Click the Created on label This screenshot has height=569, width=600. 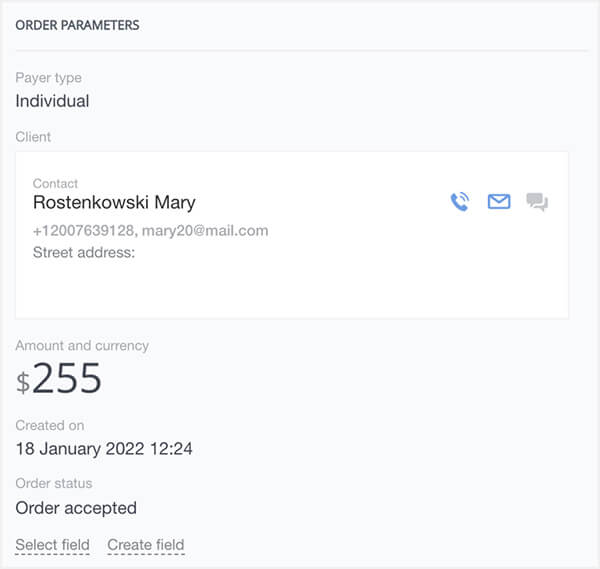(50, 425)
